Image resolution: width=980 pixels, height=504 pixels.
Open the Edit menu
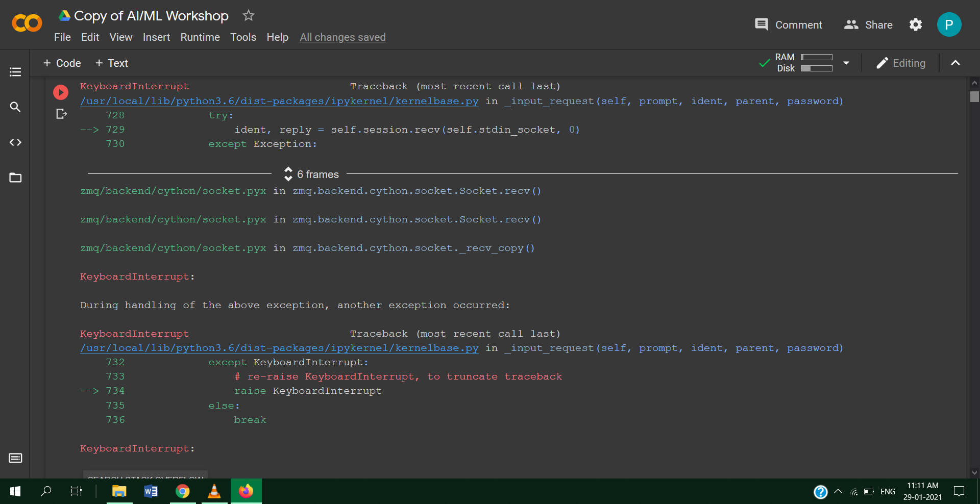coord(90,37)
